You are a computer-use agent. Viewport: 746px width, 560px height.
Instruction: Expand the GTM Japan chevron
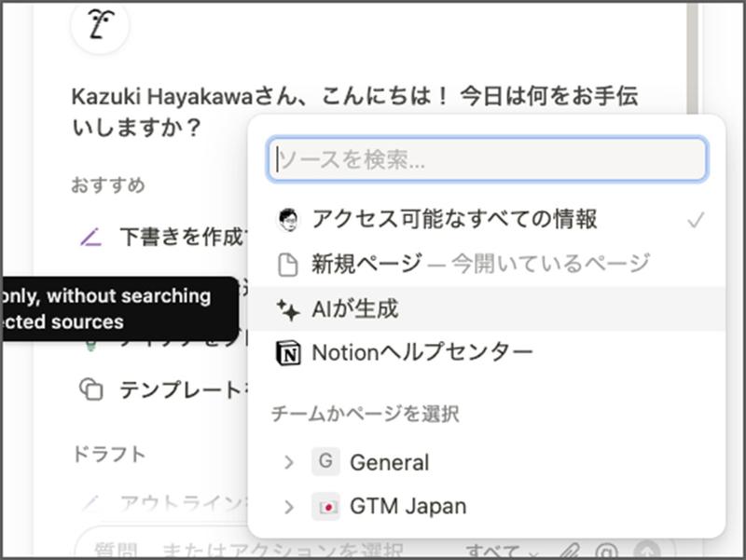coord(288,507)
